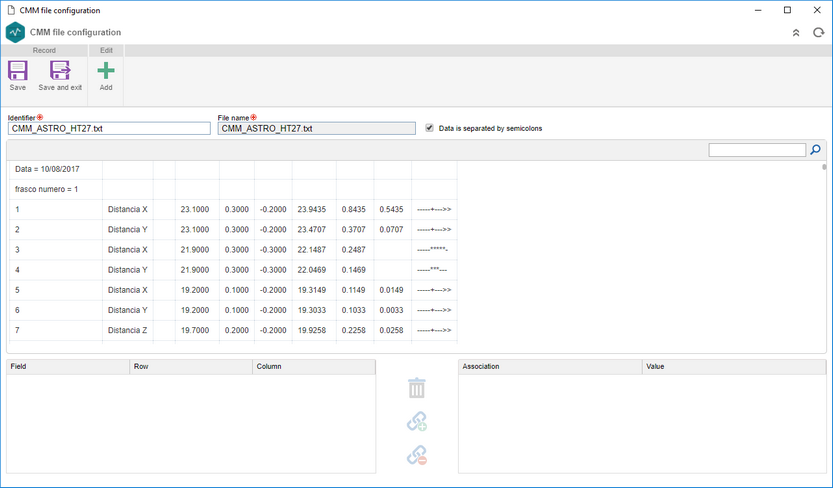Viewport: 833px width, 488px height.
Task: Click the Save icon
Action: [18, 71]
